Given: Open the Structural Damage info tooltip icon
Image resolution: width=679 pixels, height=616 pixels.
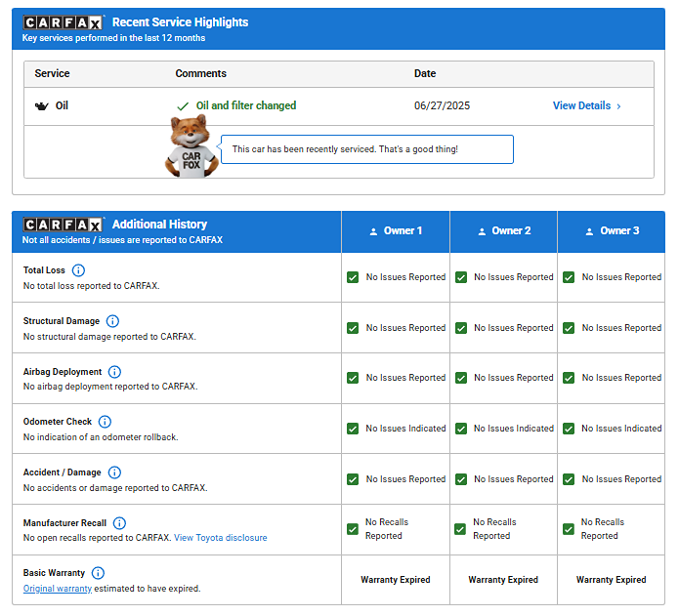Looking at the screenshot, I should click(112, 321).
